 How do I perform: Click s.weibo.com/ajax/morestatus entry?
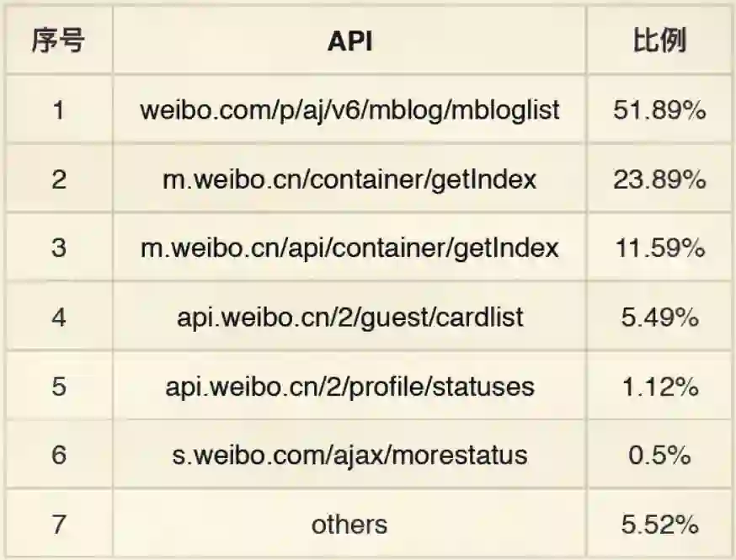[x=349, y=456]
